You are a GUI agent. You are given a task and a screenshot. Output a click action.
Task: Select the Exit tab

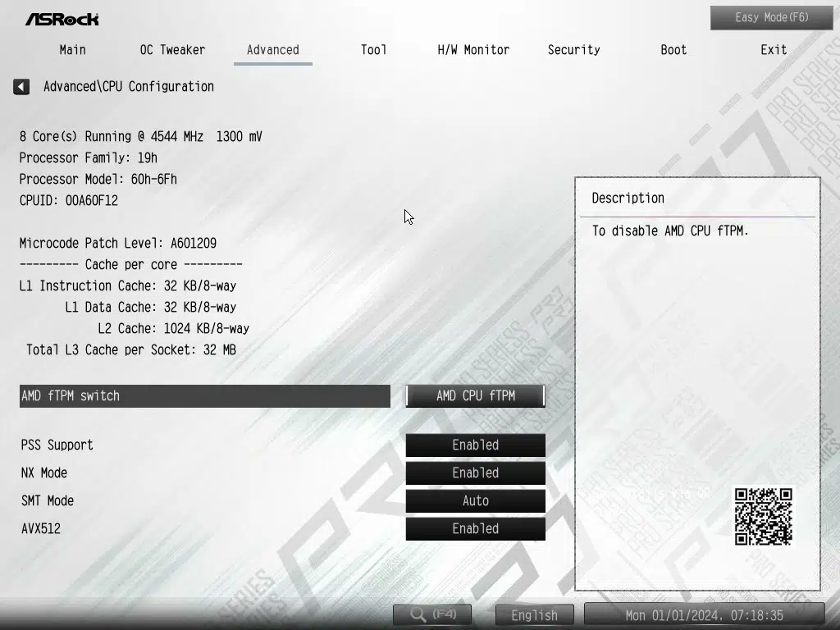point(774,49)
